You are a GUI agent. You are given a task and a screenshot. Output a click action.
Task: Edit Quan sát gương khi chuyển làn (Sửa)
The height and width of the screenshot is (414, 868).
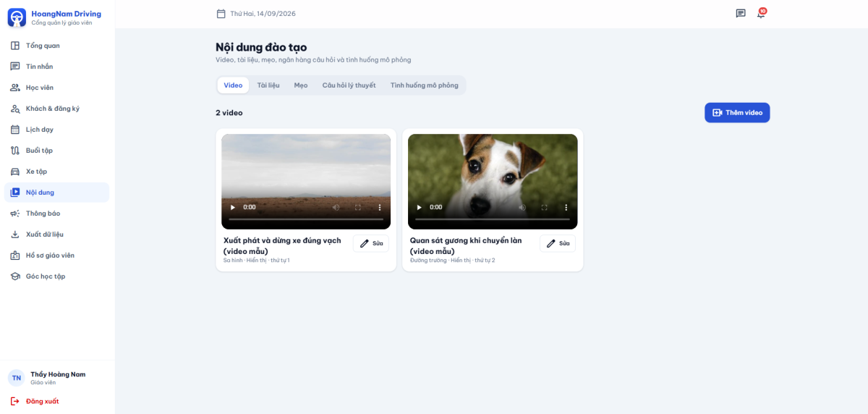[x=558, y=244]
